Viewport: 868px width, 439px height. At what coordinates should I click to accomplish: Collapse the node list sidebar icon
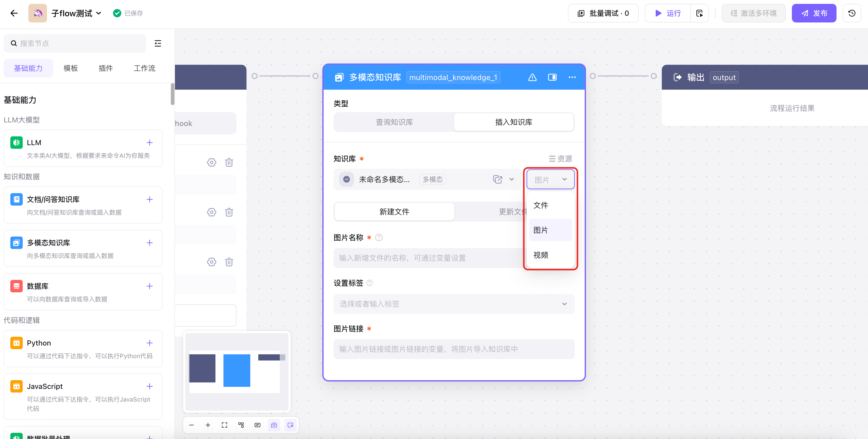click(158, 43)
